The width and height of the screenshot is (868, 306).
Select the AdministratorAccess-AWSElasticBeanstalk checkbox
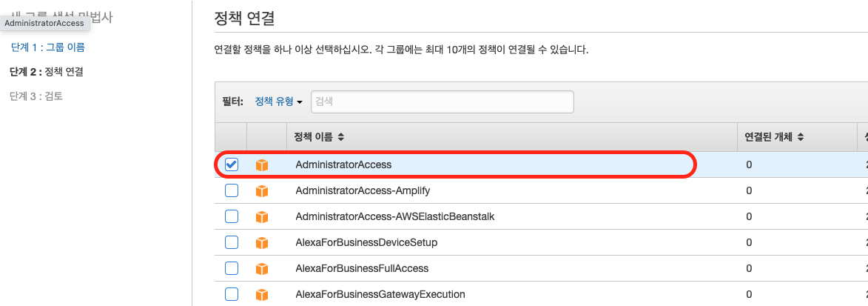pos(232,216)
